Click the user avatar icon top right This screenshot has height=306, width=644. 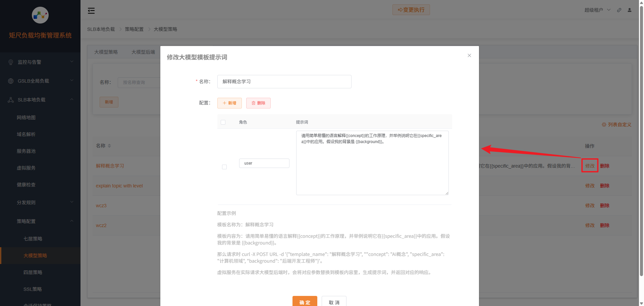coord(629,10)
